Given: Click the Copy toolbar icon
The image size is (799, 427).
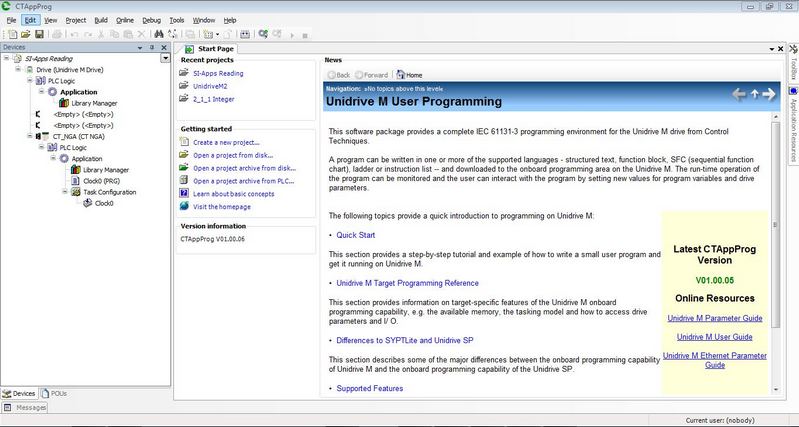Looking at the screenshot, I should [115, 34].
